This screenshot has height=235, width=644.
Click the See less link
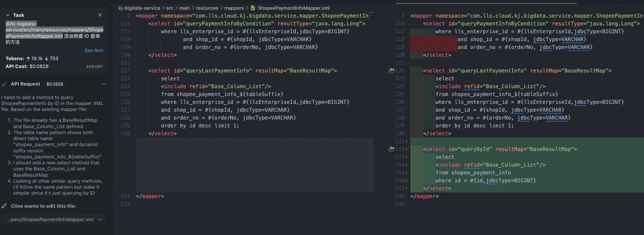pos(94,50)
